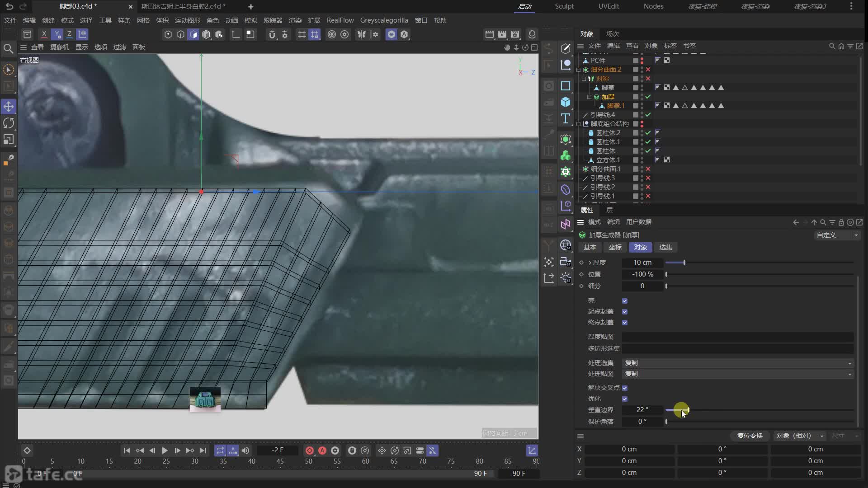Toggle the 壳 checkbox

point(625,301)
